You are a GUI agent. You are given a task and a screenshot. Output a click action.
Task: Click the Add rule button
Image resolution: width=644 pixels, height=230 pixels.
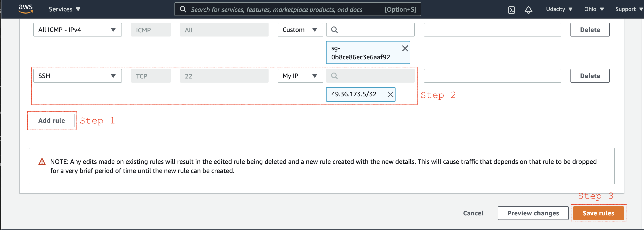52,120
